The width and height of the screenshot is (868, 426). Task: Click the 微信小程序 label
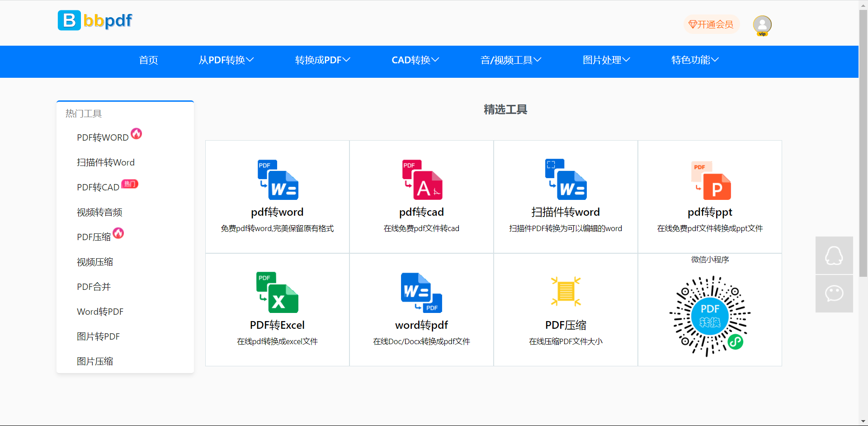pos(710,260)
